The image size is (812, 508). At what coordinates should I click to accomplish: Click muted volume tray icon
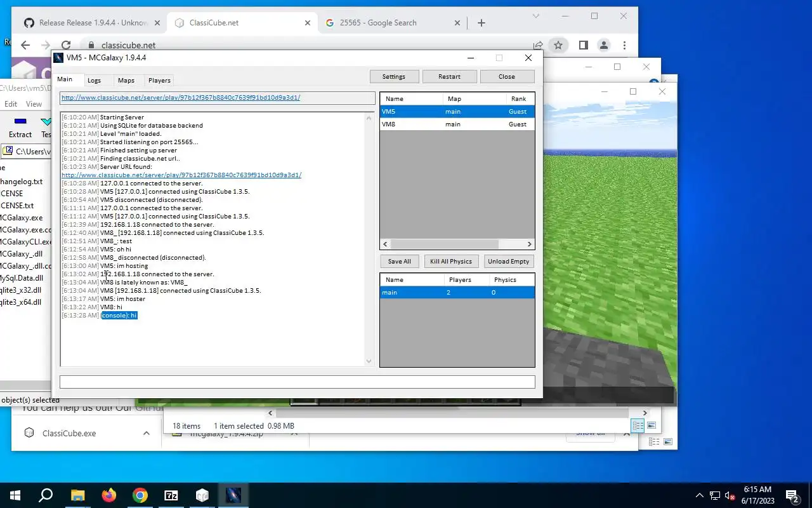pos(730,495)
